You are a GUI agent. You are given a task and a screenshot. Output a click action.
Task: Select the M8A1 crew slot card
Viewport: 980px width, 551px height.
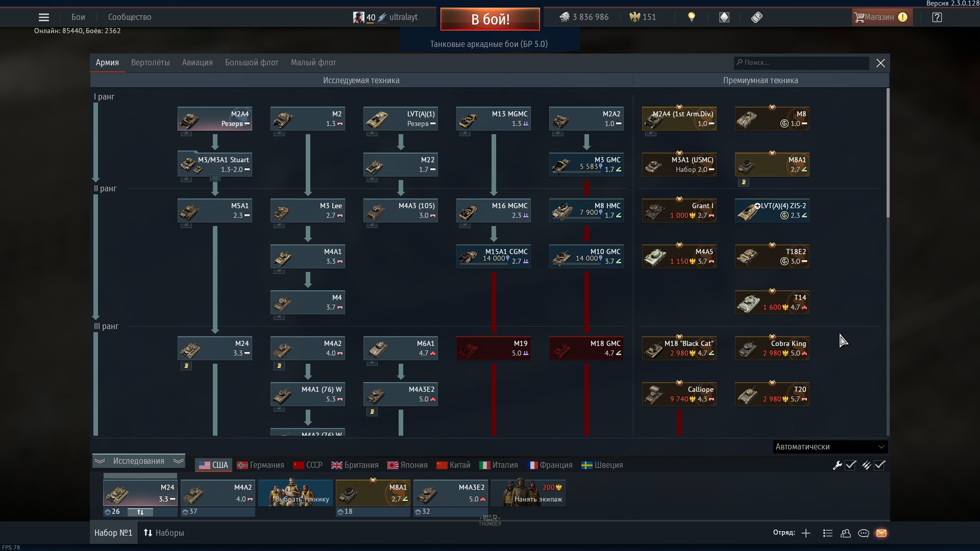[x=373, y=493]
